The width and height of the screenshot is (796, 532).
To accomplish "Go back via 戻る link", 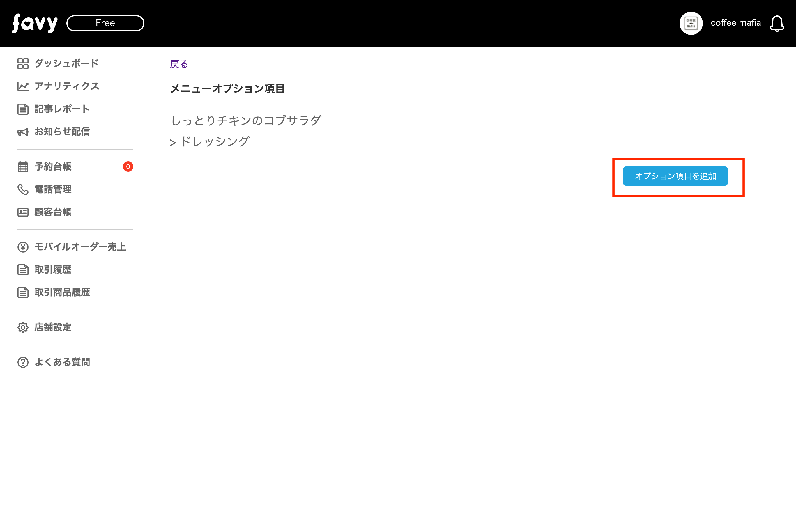I will (x=179, y=64).
